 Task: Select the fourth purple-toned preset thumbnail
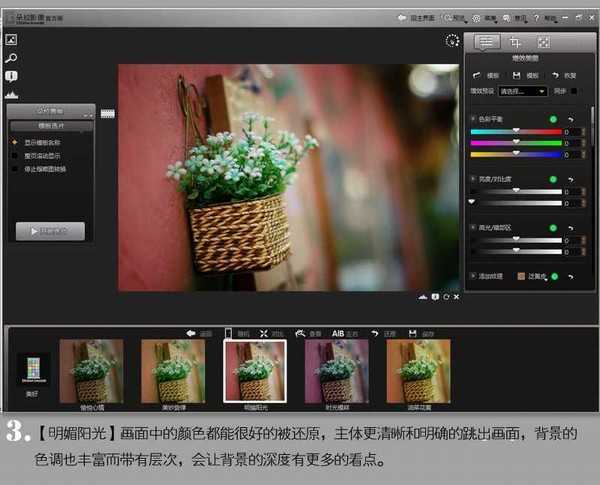click(335, 372)
